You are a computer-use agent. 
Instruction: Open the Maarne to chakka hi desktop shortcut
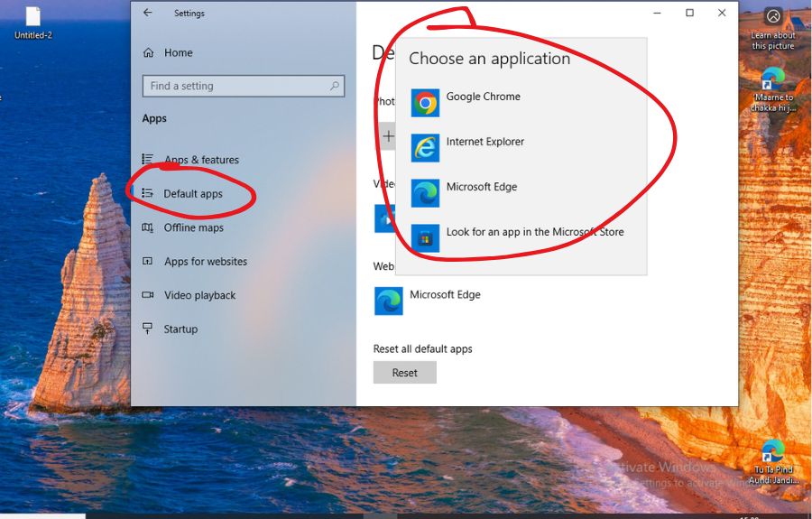point(773,89)
